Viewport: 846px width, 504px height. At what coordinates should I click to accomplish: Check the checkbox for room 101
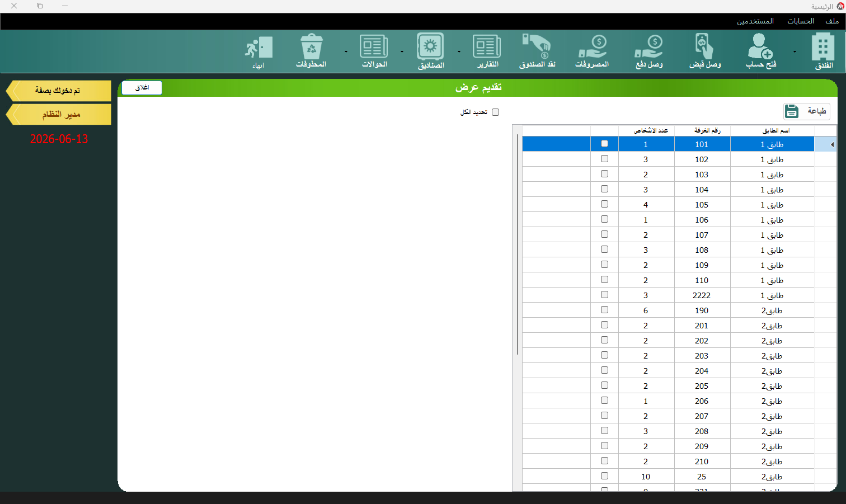604,144
